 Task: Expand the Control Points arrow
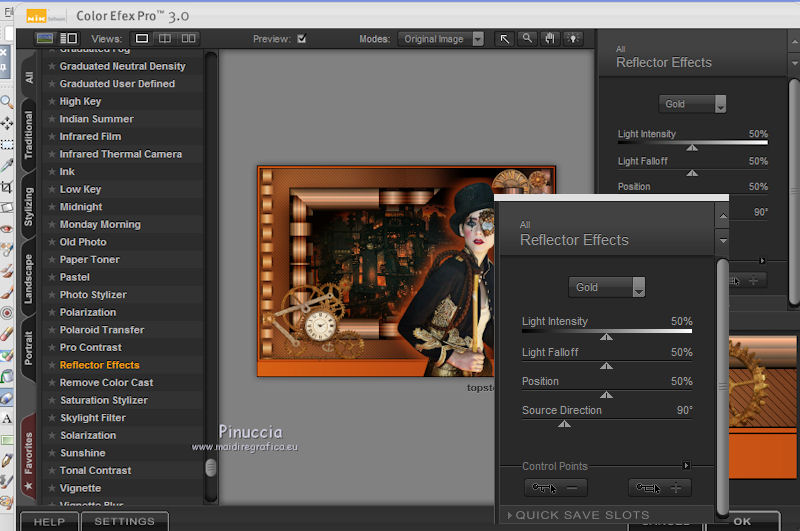686,465
